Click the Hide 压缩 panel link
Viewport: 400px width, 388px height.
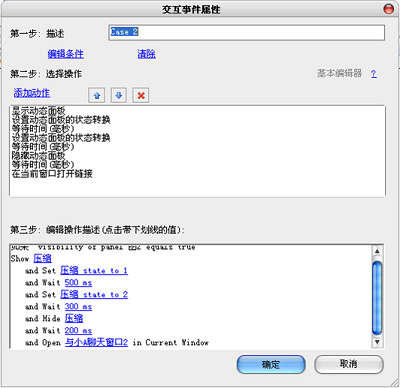pyautogui.click(x=74, y=319)
